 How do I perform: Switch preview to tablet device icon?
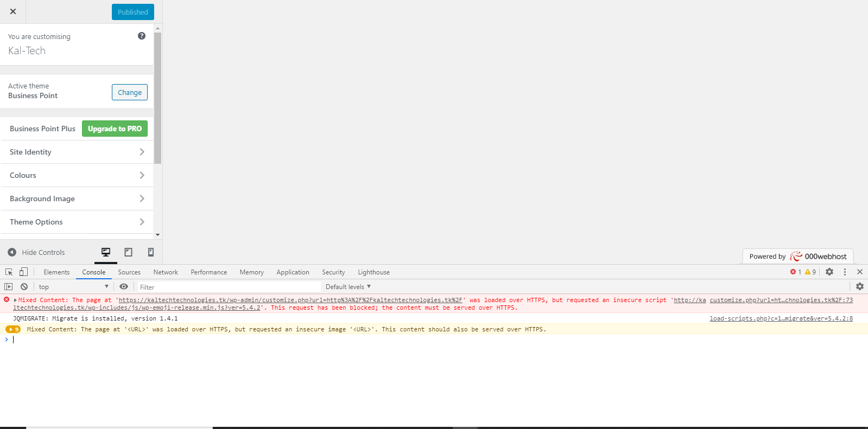click(129, 252)
